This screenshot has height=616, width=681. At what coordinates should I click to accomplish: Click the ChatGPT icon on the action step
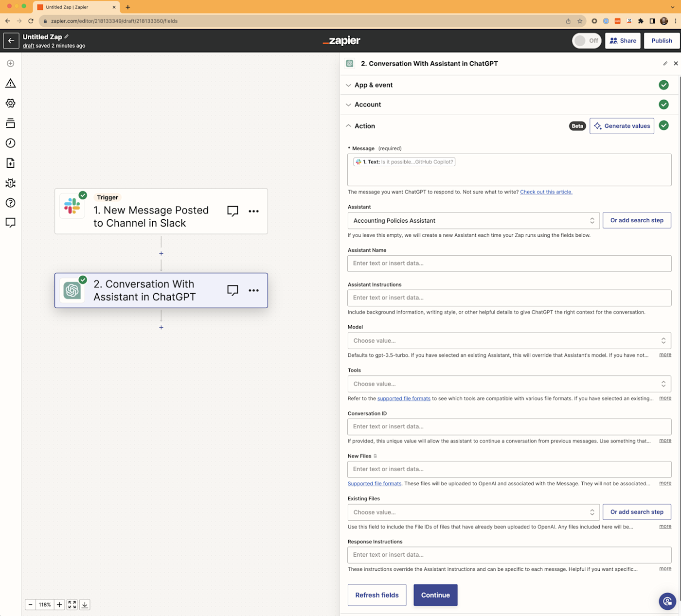(72, 290)
